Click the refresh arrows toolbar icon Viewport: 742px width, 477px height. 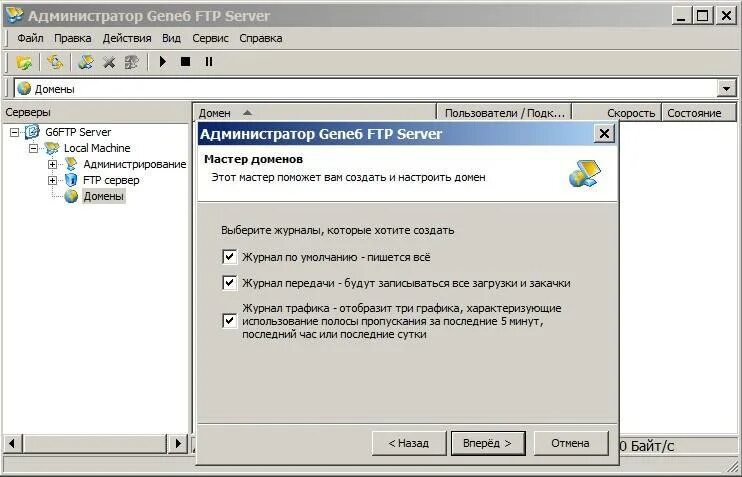click(x=55, y=62)
